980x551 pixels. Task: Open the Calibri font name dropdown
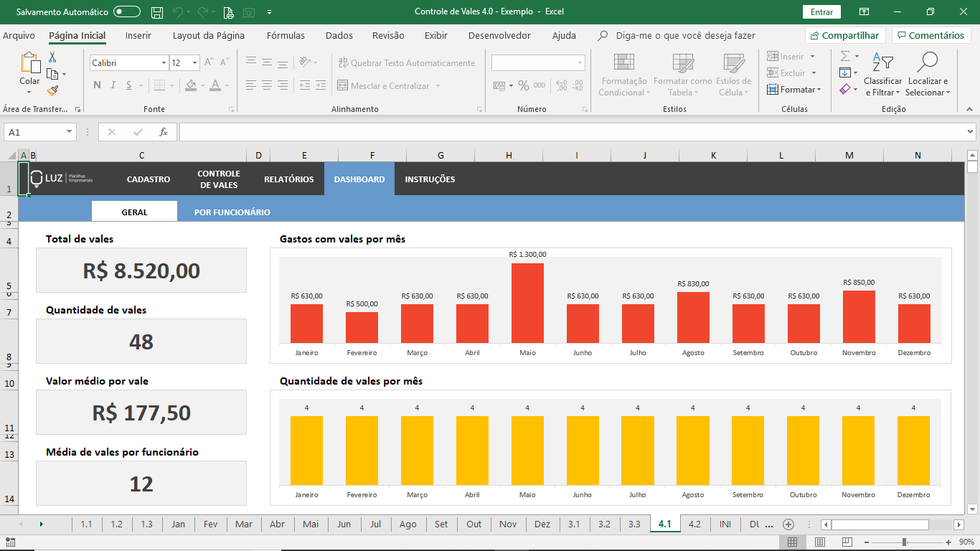128,63
